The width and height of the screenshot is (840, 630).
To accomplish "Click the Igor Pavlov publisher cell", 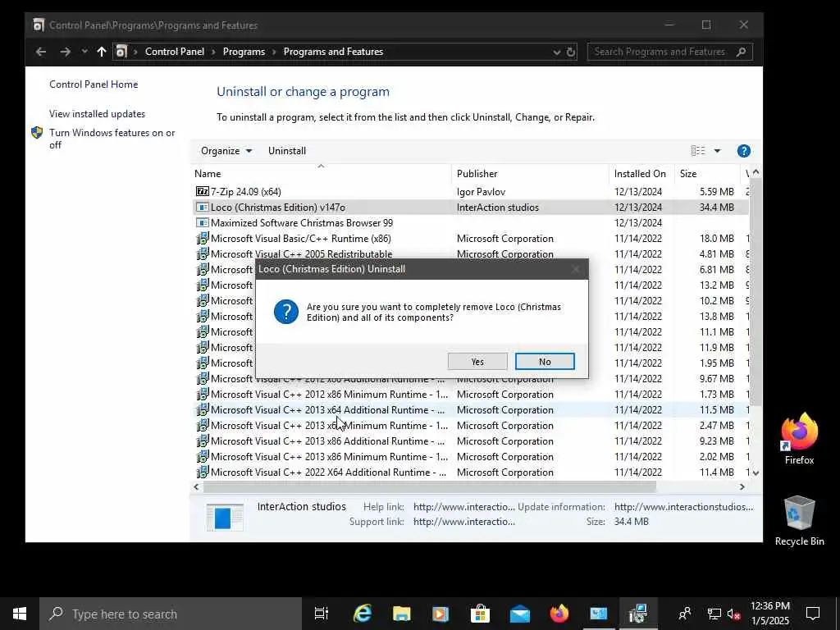I will point(481,192).
